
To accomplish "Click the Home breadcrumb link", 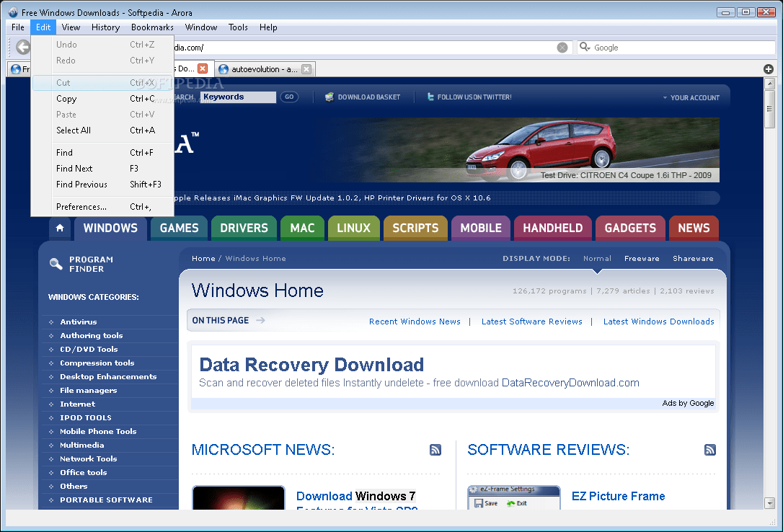I will [203, 259].
